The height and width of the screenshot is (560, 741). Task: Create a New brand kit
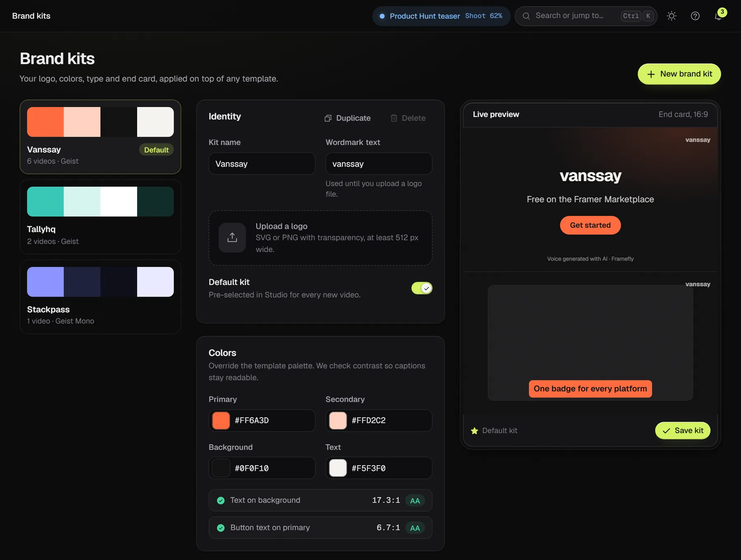pyautogui.click(x=679, y=74)
